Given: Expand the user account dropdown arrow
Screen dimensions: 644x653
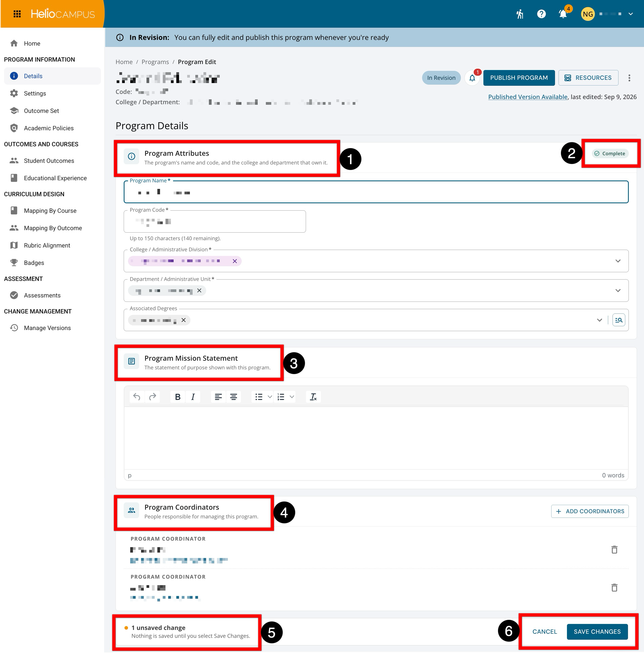Looking at the screenshot, I should (630, 14).
